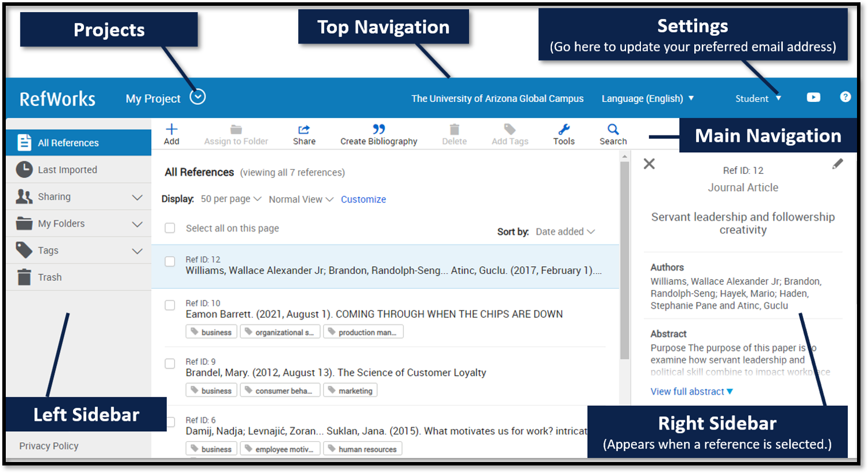Image resolution: width=868 pixels, height=473 pixels.
Task: Click the All References document icon
Action: [24, 142]
